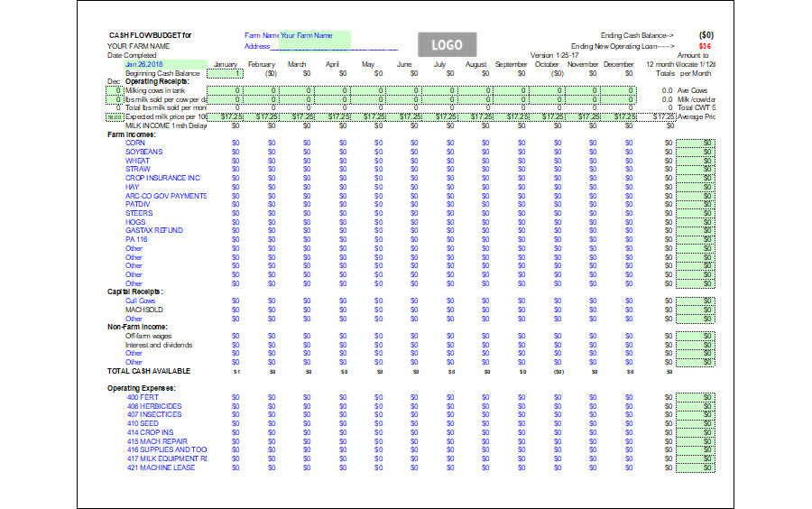Image resolution: width=812 pixels, height=509 pixels.
Task: Select the 'STRAW' income row label
Action: click(x=138, y=170)
